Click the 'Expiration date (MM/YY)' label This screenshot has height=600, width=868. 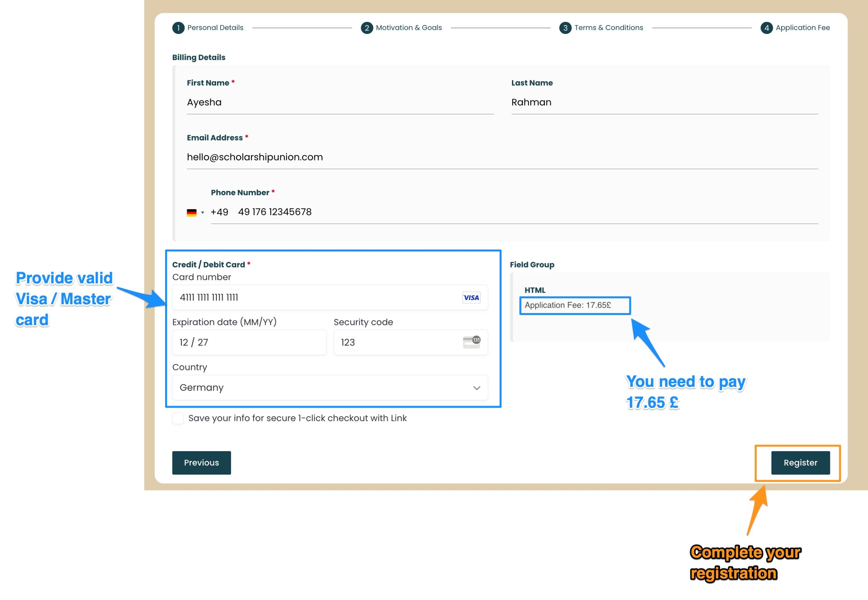[x=224, y=322]
